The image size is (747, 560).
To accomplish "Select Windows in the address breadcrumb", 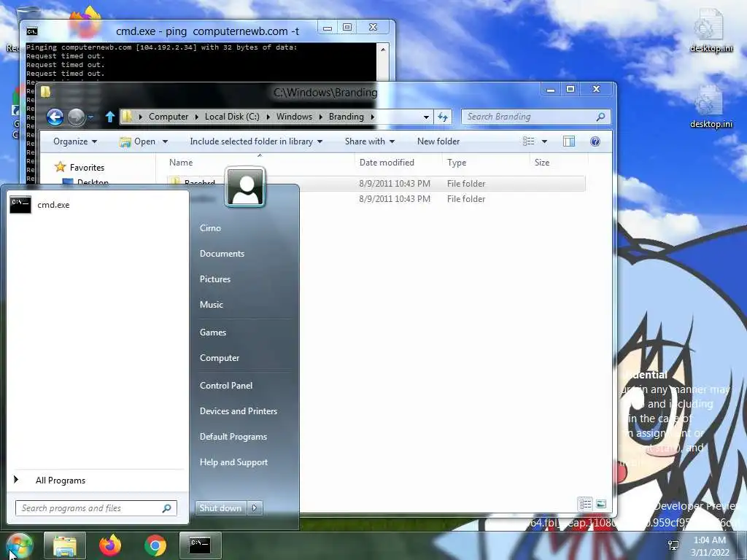I will (x=294, y=117).
